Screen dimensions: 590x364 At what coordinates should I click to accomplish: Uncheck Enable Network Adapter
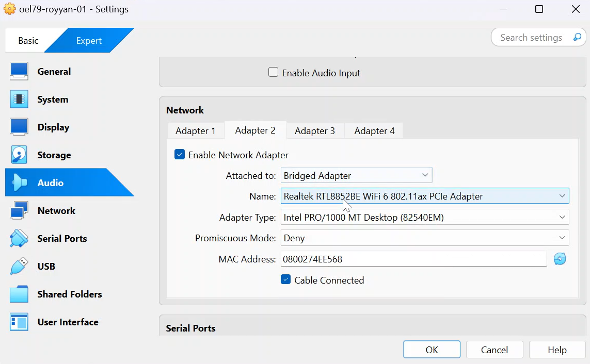[x=180, y=155]
